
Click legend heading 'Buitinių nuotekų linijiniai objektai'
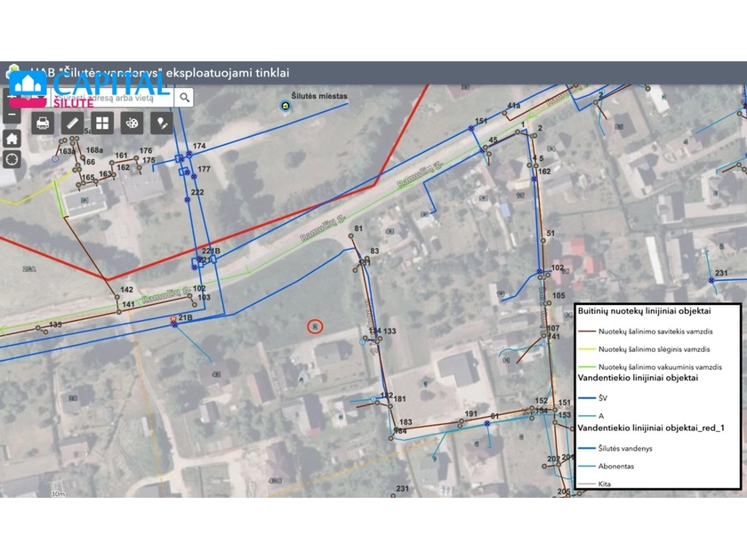point(644,311)
